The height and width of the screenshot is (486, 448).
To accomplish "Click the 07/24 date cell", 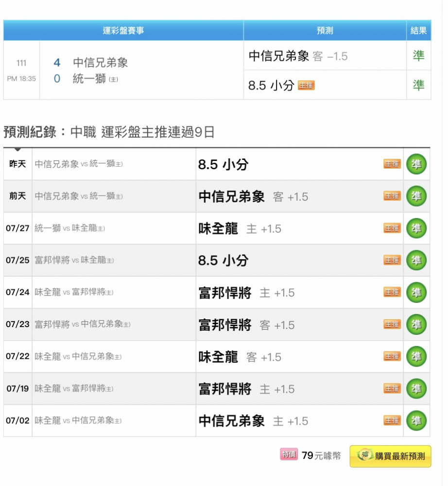I will coord(17,292).
